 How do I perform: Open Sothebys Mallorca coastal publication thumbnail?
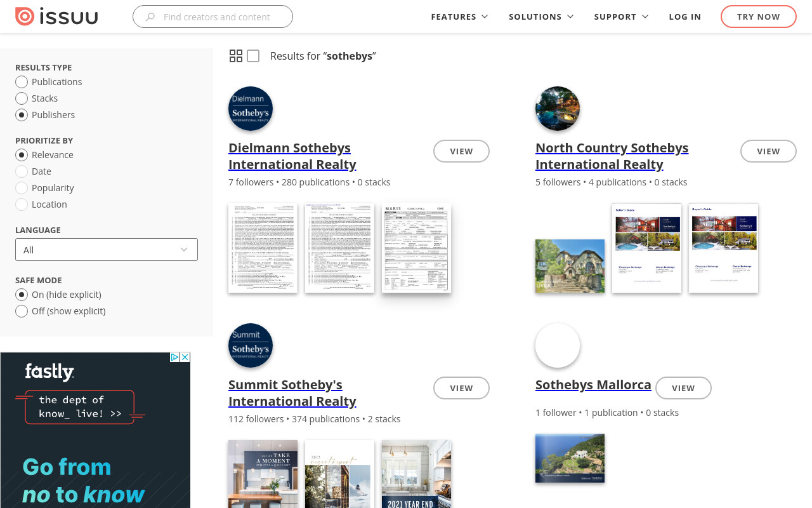(x=570, y=458)
